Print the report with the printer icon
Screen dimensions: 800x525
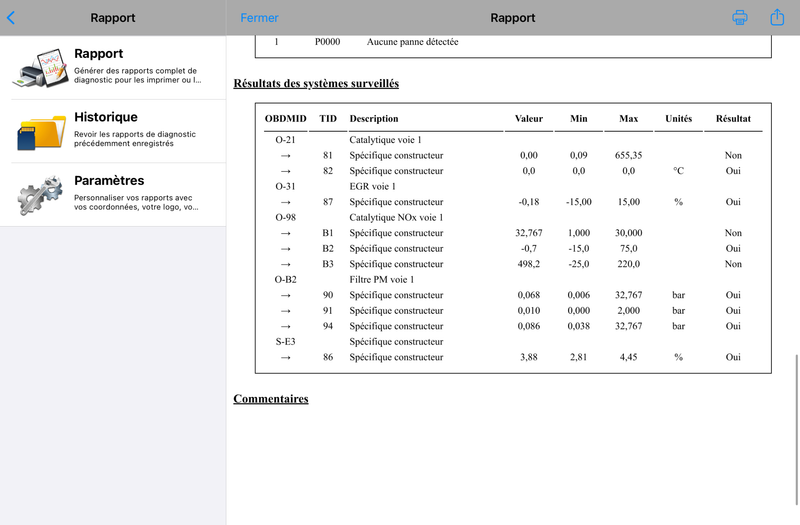point(740,17)
